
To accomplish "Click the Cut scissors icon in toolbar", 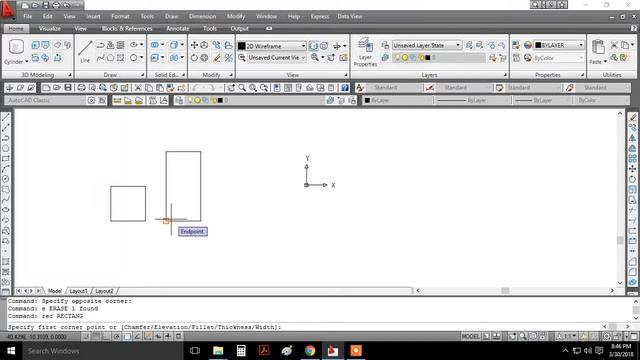I will [x=138, y=88].
